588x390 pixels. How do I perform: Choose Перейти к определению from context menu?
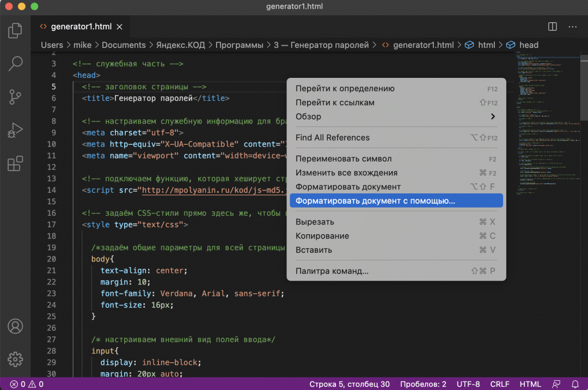[x=345, y=89]
